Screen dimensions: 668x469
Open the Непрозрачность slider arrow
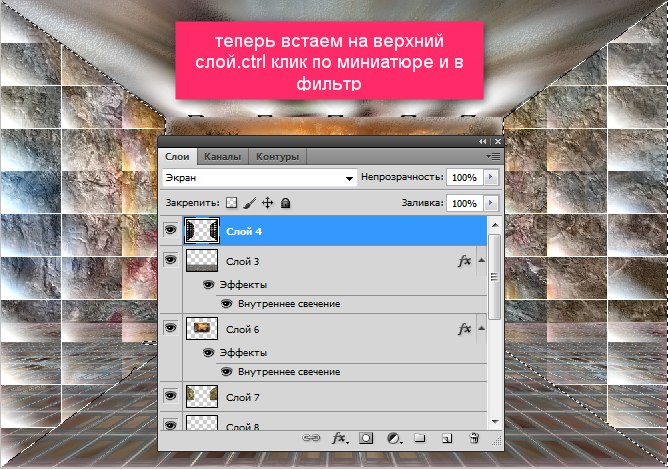click(491, 177)
